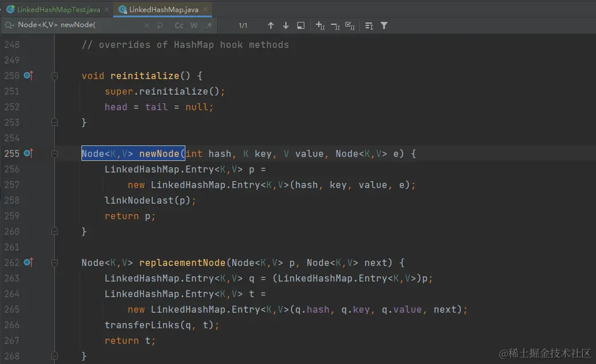Go to previous occurrence arrow
596x364 pixels.
coord(271,25)
